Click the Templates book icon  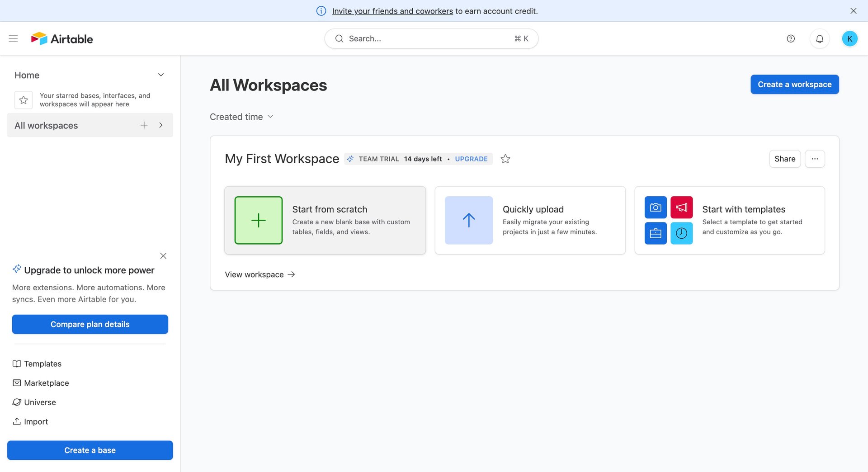17,364
